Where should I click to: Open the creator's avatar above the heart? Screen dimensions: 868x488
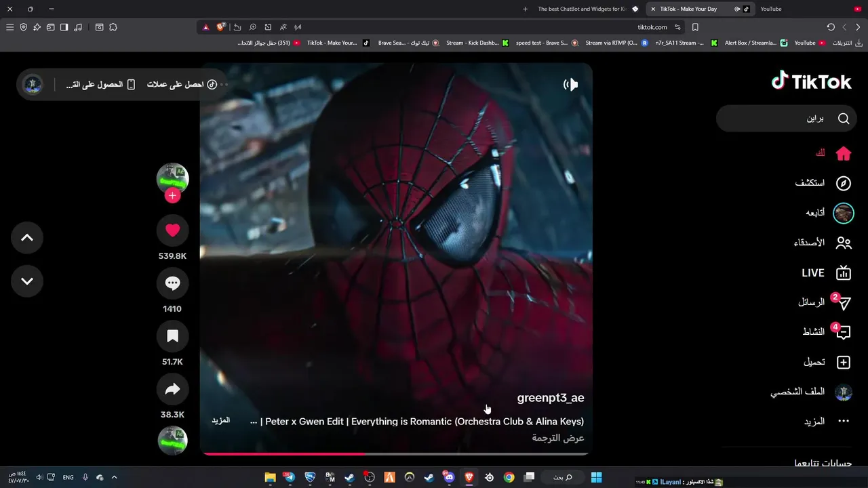[172, 178]
